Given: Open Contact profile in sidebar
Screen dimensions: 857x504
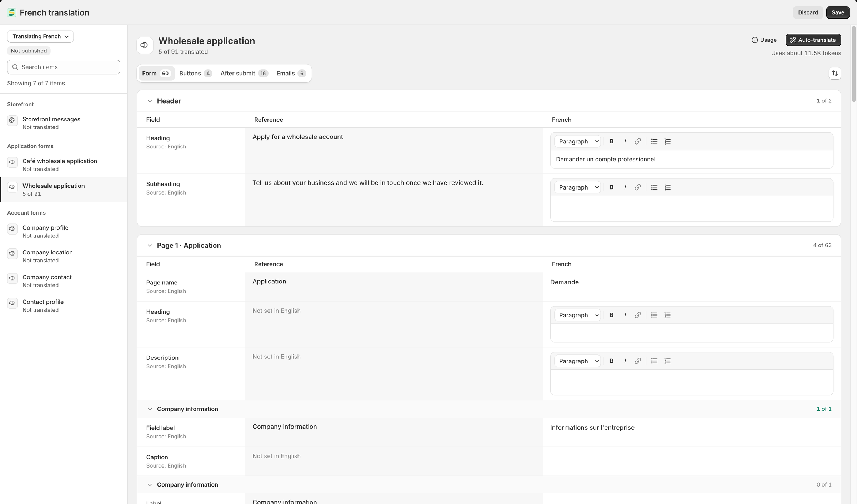Looking at the screenshot, I should (64, 306).
